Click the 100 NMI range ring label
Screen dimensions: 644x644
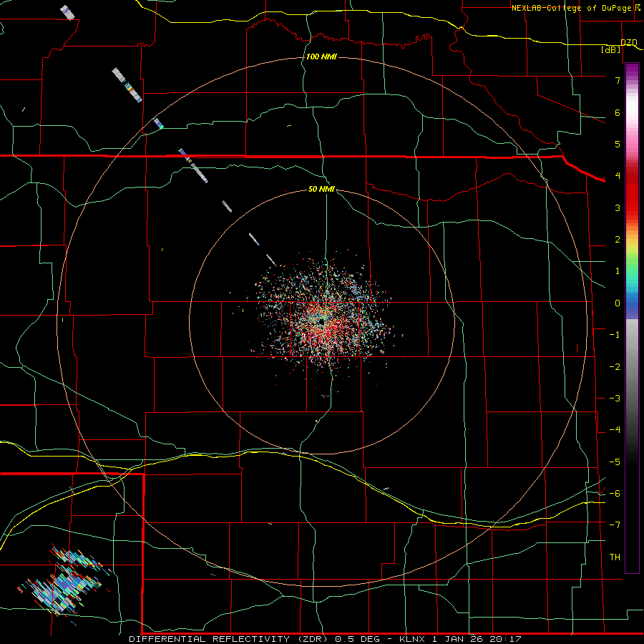(x=321, y=57)
